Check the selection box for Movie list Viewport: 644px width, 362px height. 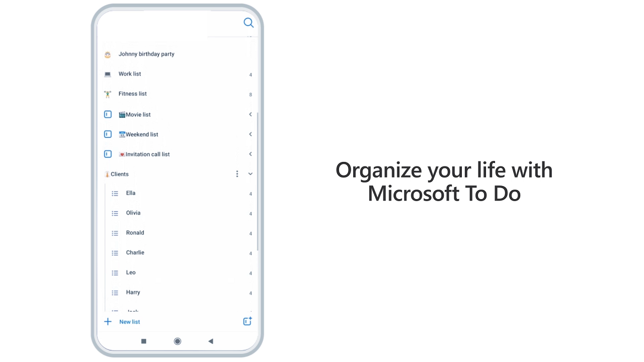[x=108, y=114]
